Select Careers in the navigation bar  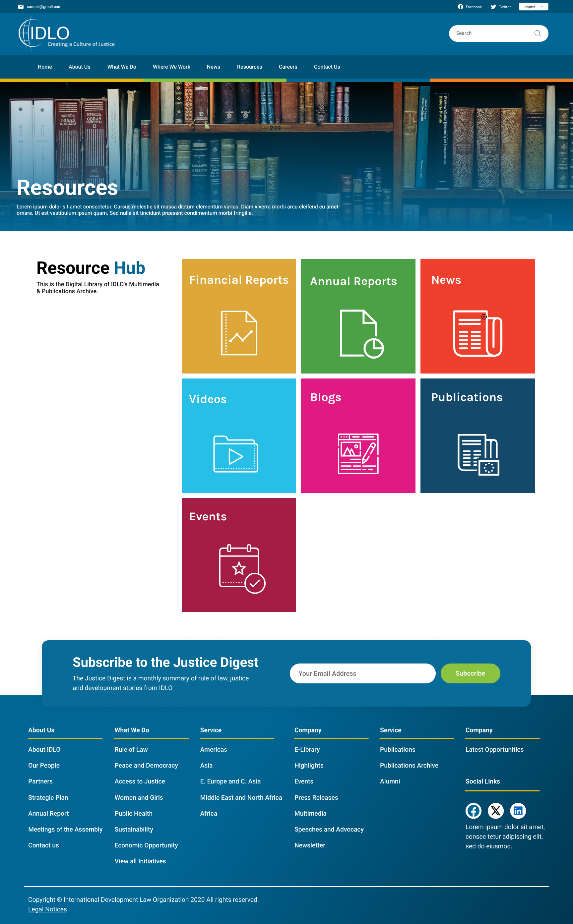(x=287, y=67)
